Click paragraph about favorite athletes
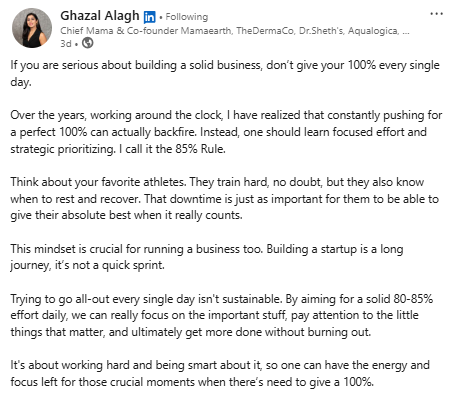The image size is (452, 397). pos(224,198)
